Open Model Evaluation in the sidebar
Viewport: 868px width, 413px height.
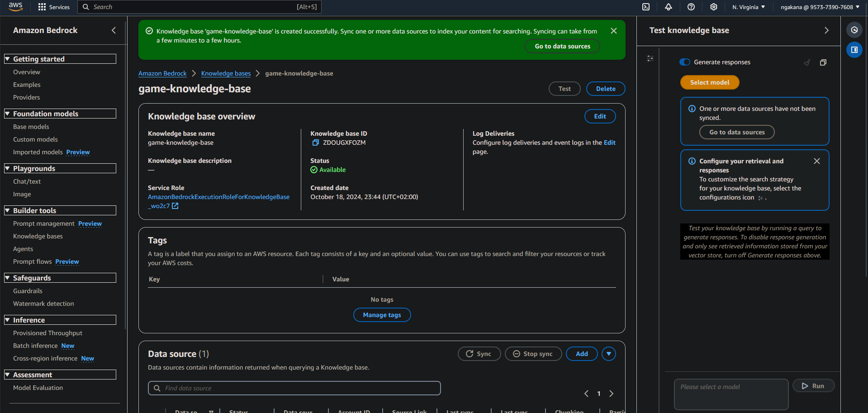[x=38, y=388]
